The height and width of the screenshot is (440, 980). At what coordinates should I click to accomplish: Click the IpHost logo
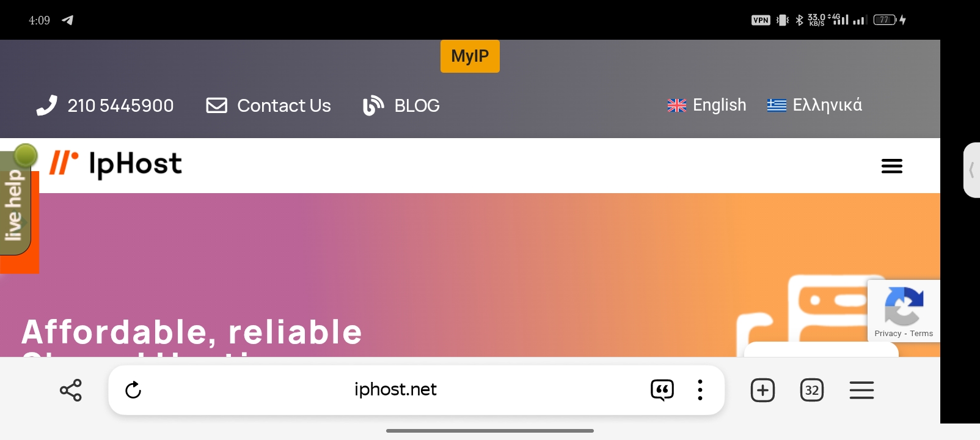pos(115,164)
